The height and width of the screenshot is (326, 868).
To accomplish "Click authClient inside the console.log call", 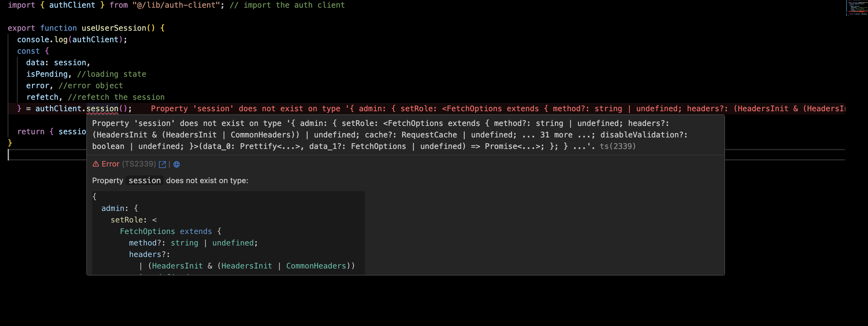I will click(95, 39).
